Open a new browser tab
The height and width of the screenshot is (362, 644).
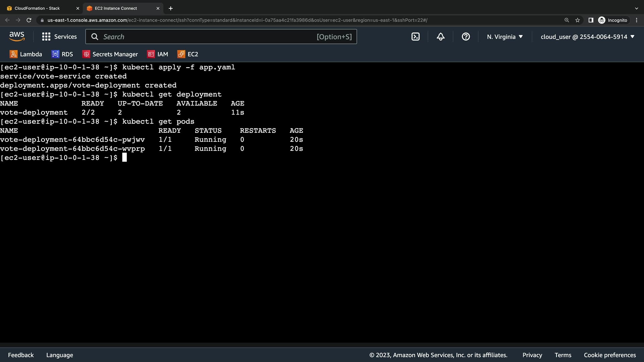171,8
